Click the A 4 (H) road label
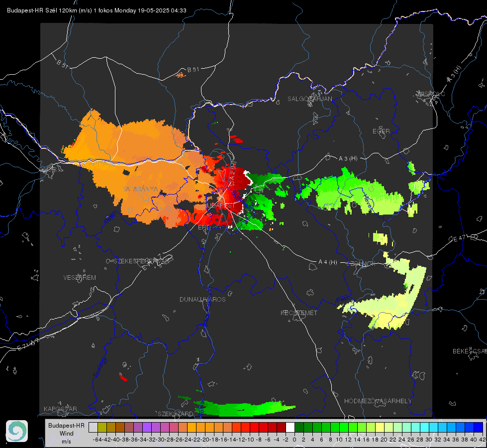This screenshot has width=487, height=448. click(x=328, y=262)
